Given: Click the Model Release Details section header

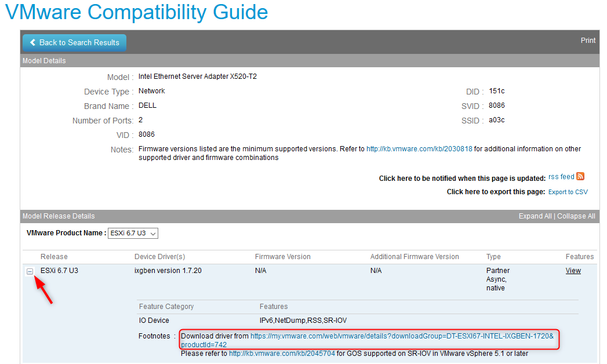Looking at the screenshot, I should click(x=59, y=216).
